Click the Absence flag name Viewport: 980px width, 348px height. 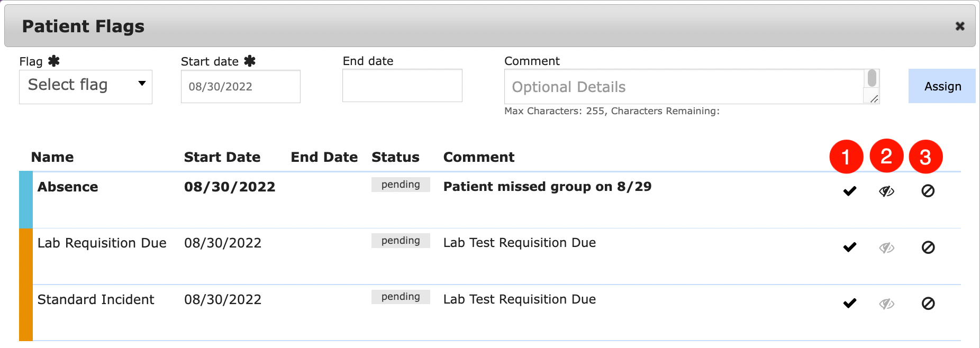pos(68,187)
